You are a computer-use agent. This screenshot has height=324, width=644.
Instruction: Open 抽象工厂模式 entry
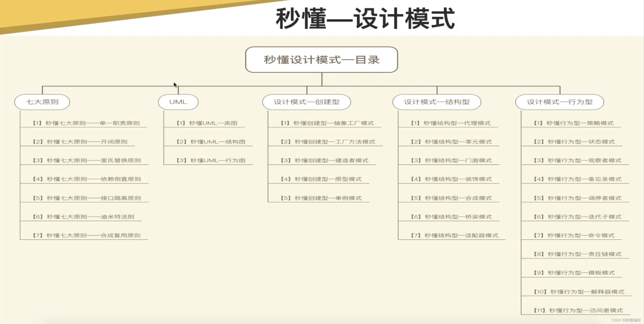[327, 123]
